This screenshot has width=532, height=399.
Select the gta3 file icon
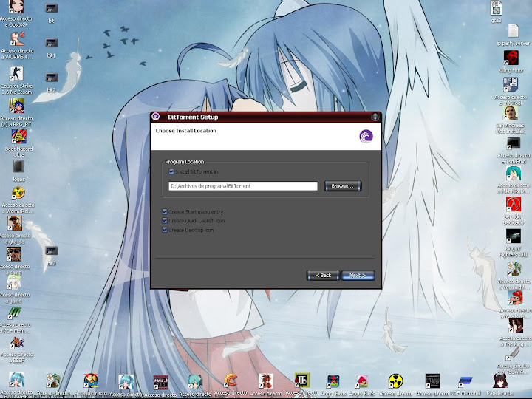point(496,8)
